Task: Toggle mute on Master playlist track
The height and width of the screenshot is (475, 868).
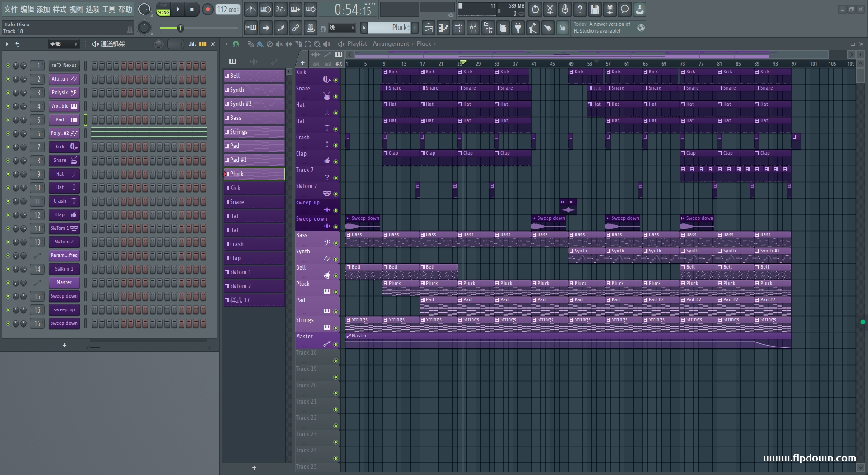Action: coord(335,344)
